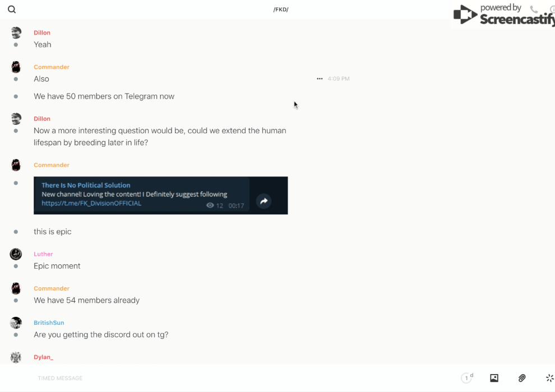Attach a file using the paperclip icon
The image size is (555, 392).
point(522,378)
